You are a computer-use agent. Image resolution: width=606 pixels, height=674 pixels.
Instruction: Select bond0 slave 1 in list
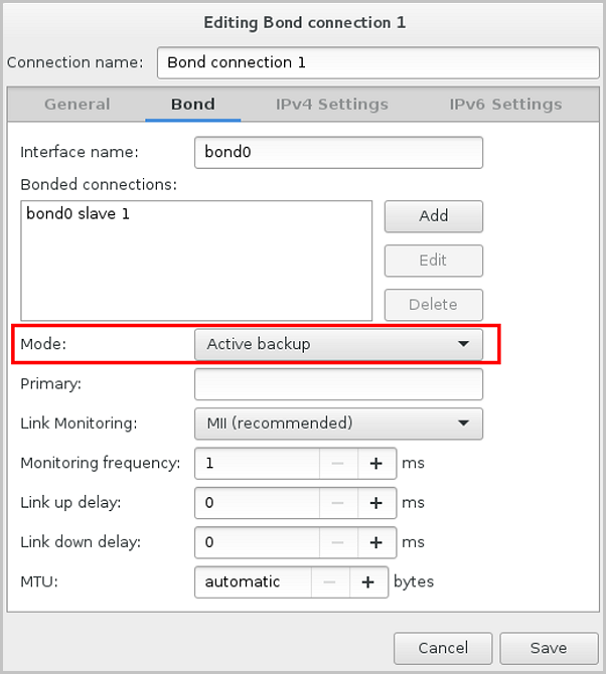click(78, 214)
